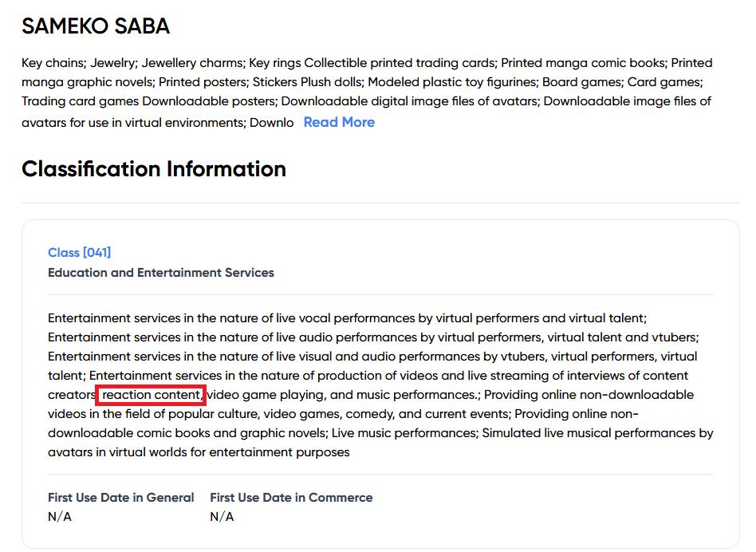Click 'Printed manga comic books' in description
Viewport: 756px width, 552px height.
tap(584, 63)
